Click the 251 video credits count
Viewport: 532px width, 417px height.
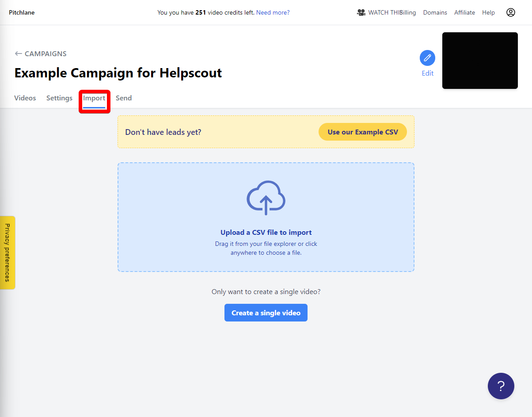pyautogui.click(x=201, y=12)
